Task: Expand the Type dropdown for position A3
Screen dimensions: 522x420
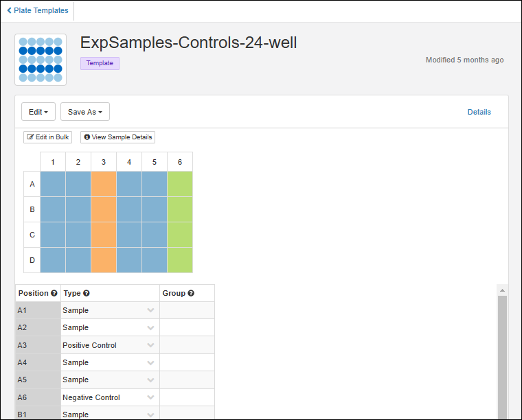Action: [x=150, y=346]
